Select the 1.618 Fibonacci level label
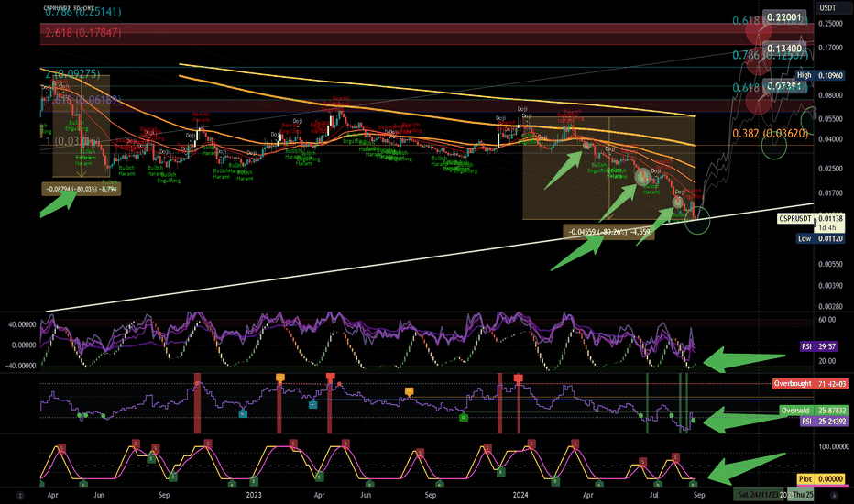 pos(82,100)
